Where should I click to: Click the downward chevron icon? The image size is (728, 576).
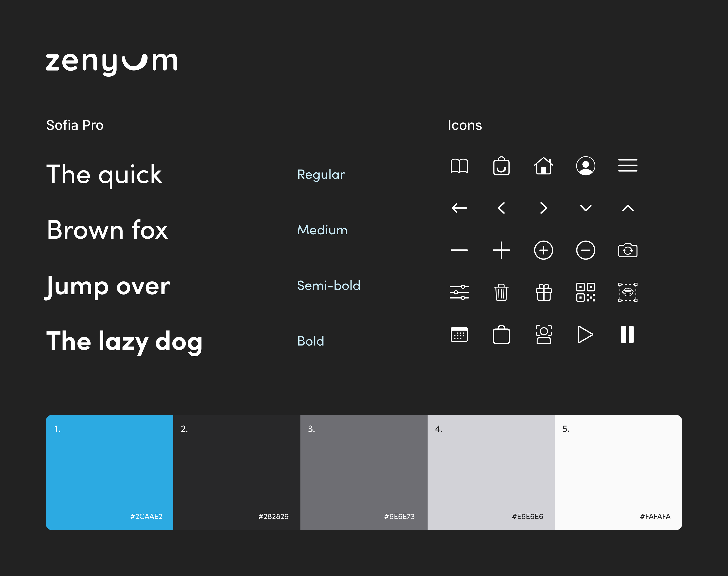click(x=585, y=208)
